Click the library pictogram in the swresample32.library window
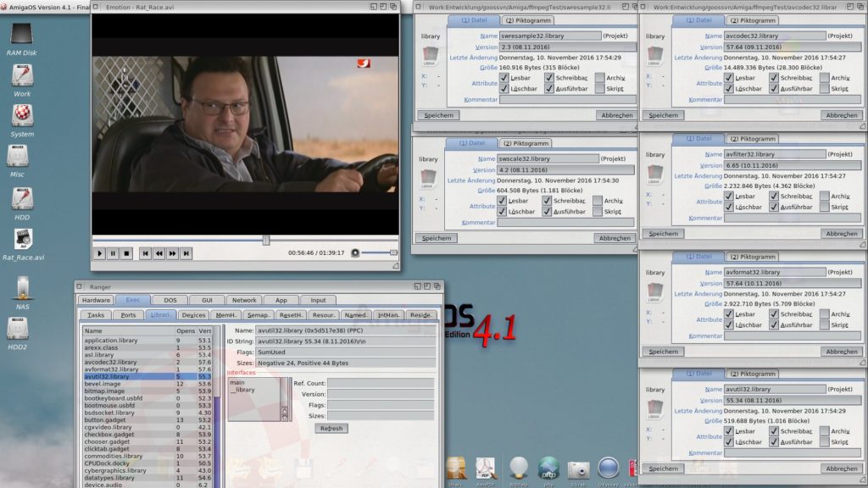This screenshot has width=868, height=488. click(430, 55)
